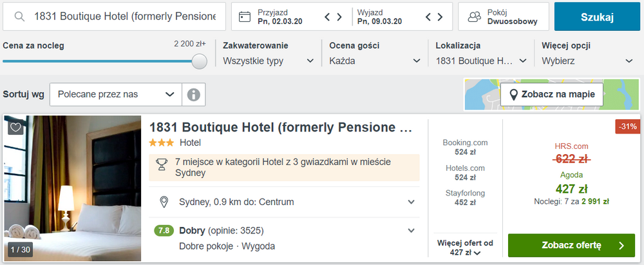
Task: Expand the Sydney location details chevron
Action: [x=411, y=202]
